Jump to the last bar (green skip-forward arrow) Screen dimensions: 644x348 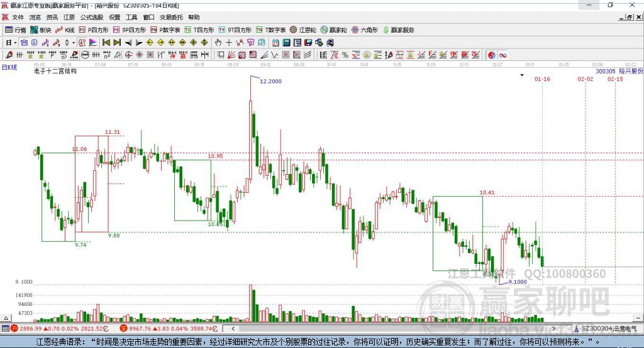[x=117, y=43]
